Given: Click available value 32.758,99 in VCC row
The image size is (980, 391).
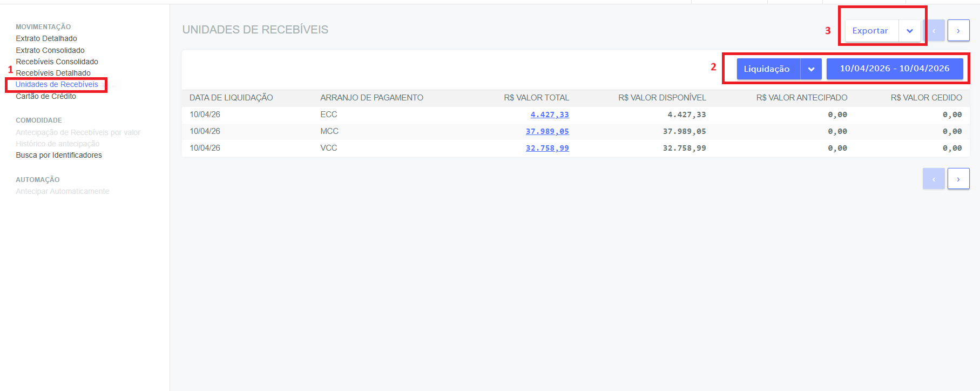Looking at the screenshot, I should pos(685,148).
